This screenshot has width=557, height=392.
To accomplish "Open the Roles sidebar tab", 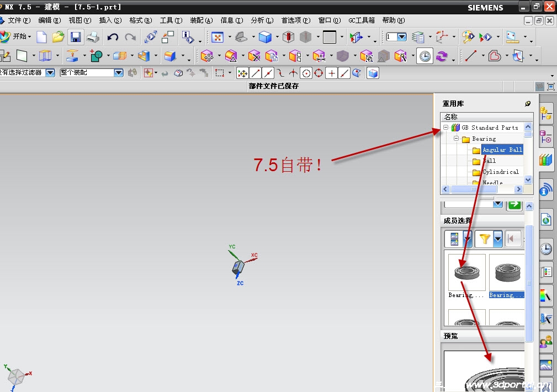I will 546,342.
